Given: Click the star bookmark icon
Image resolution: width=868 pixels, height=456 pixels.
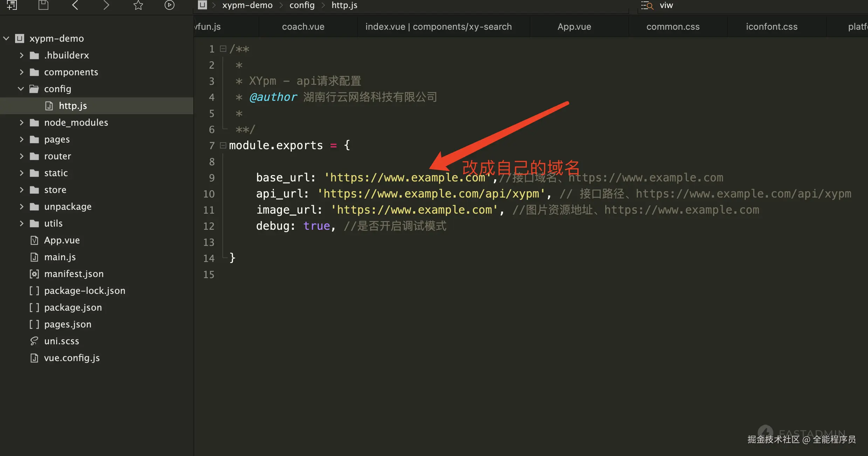Looking at the screenshot, I should (x=138, y=5).
